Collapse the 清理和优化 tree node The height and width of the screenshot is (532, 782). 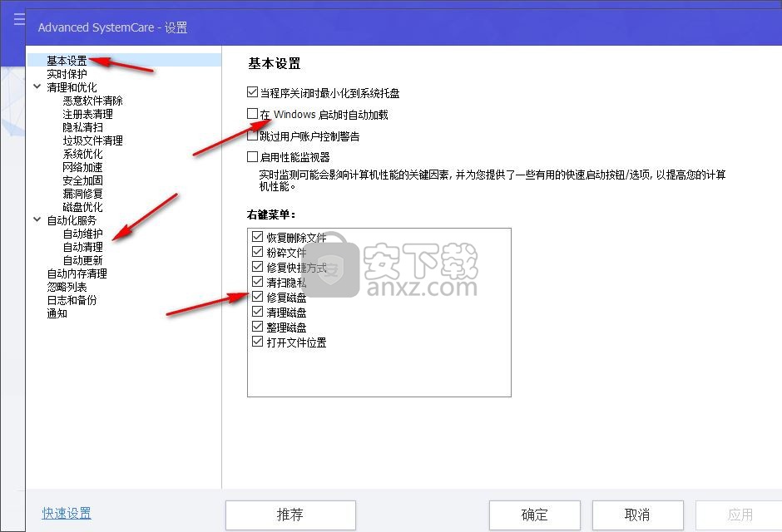(37, 86)
